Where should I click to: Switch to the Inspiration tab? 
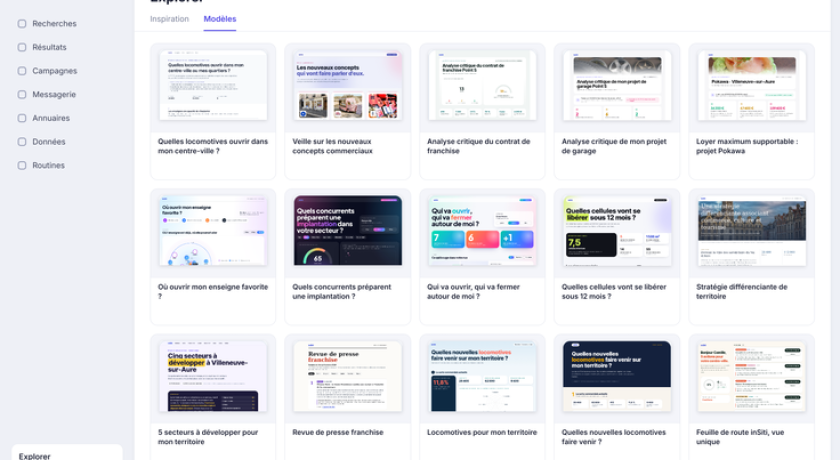click(x=169, y=19)
